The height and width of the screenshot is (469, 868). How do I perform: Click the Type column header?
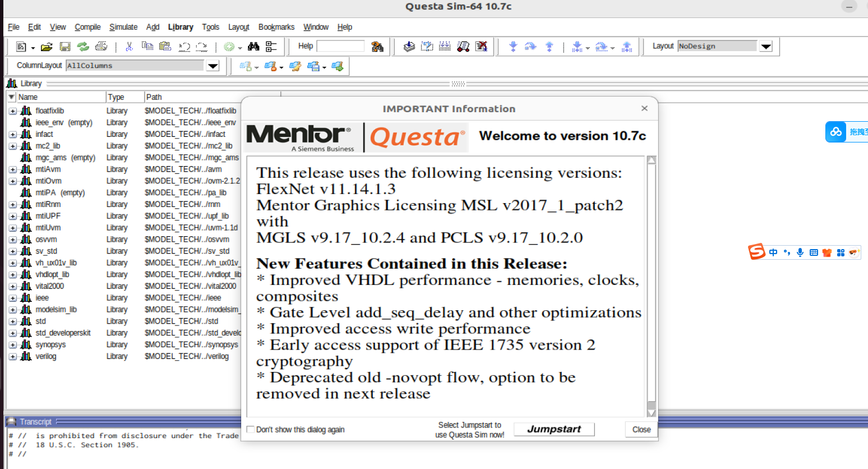(124, 97)
